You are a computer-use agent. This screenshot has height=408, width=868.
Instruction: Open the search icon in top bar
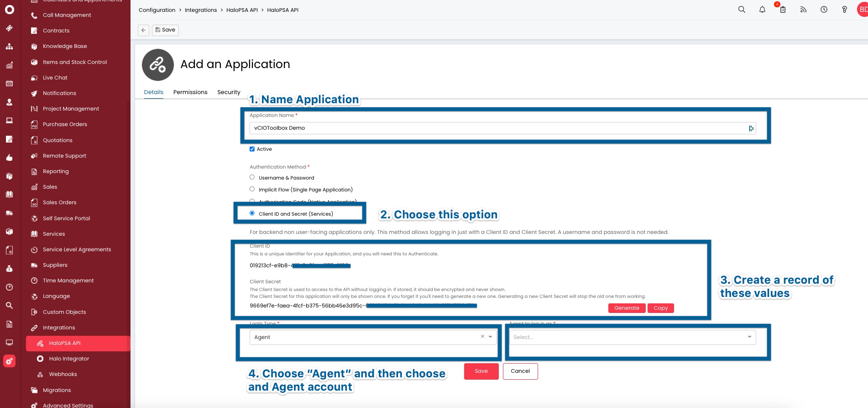pos(742,10)
